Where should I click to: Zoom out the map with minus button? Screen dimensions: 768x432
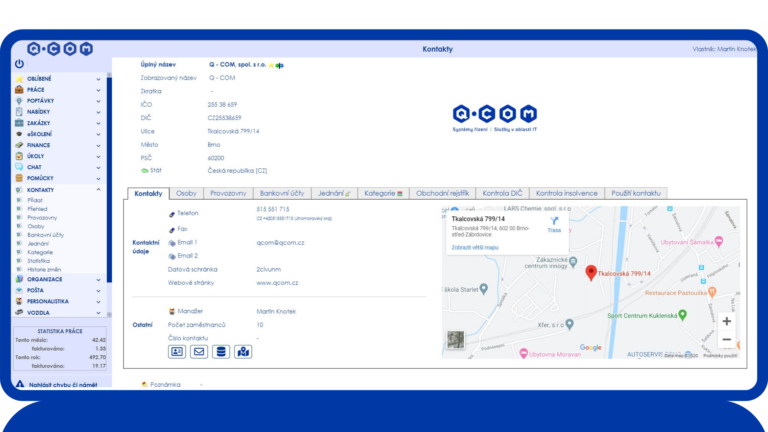point(727,339)
